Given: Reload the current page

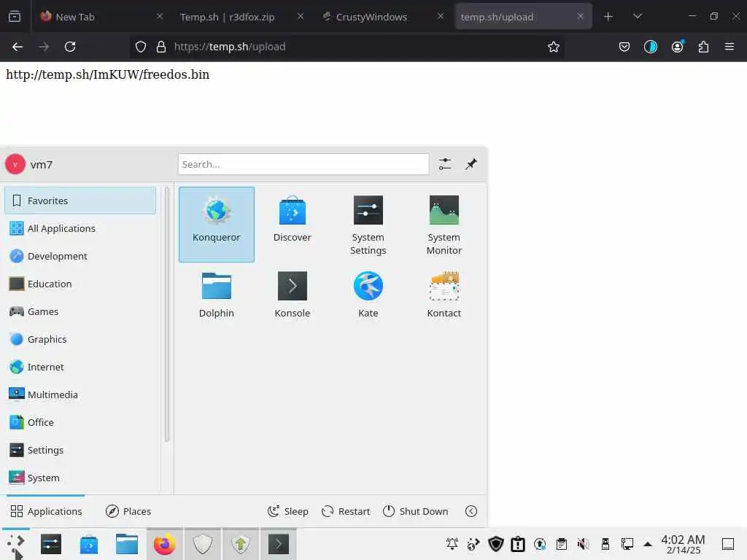Looking at the screenshot, I should (70, 47).
